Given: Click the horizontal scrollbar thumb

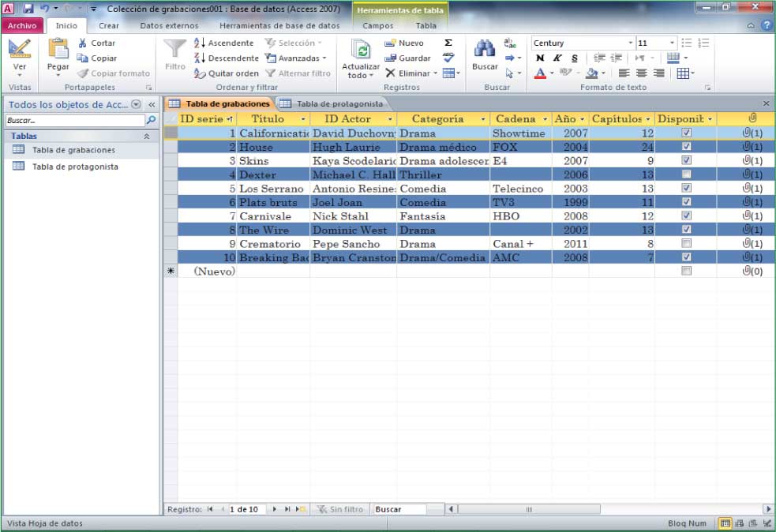Looking at the screenshot, I should tap(529, 509).
